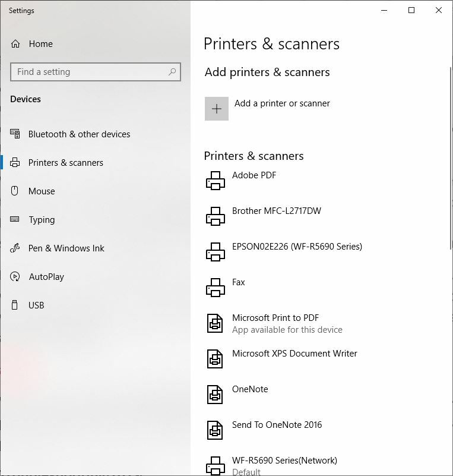Click the OneNote printer icon
Image resolution: width=453 pixels, height=476 pixels.
[215, 395]
